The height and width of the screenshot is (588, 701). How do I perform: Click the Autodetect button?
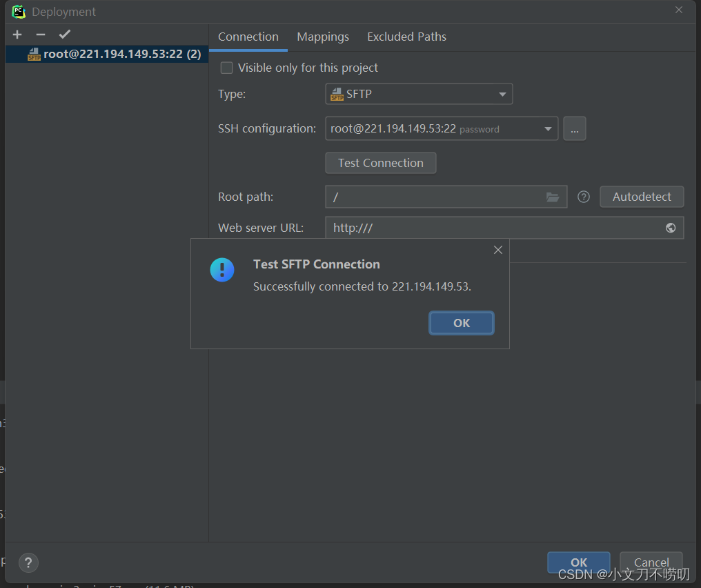pyautogui.click(x=642, y=197)
